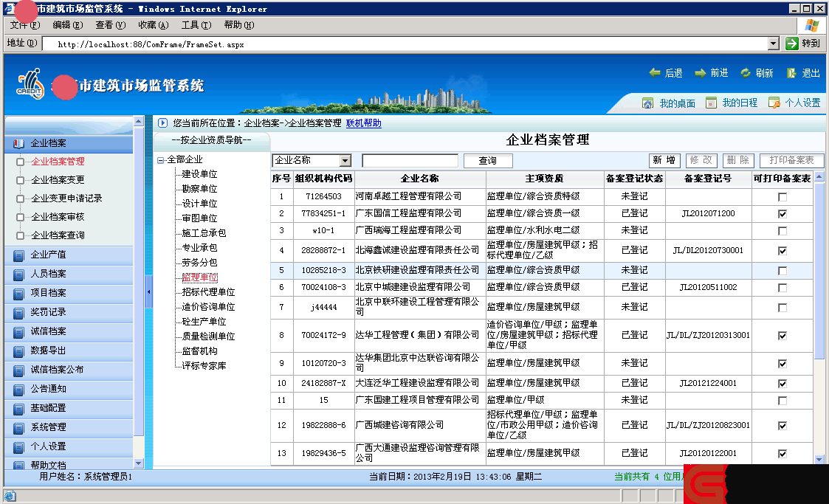The image size is (829, 504).
Task: Tick print checkbox for 北京铁研建设监理有限责任公司
Action: tap(782, 271)
